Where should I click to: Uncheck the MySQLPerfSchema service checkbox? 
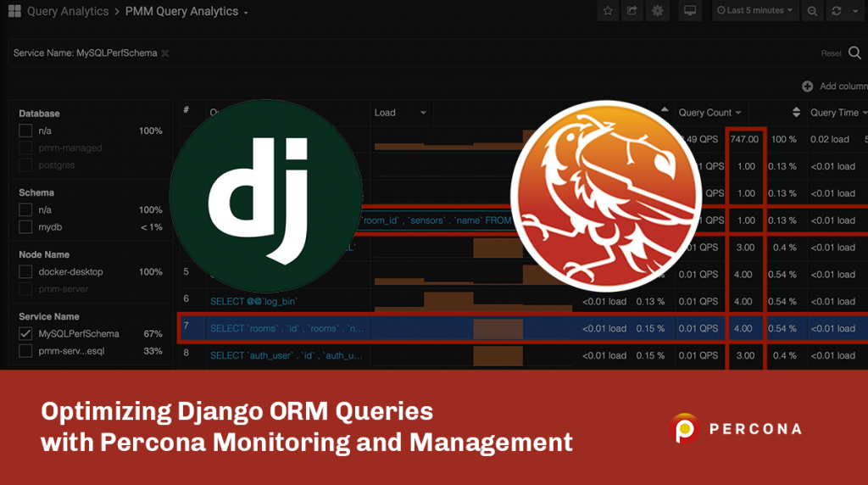pos(25,334)
